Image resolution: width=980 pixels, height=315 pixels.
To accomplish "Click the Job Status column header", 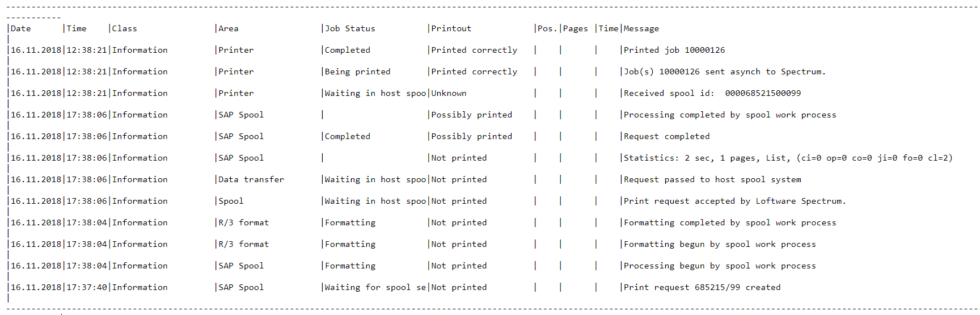I will 350,28.
